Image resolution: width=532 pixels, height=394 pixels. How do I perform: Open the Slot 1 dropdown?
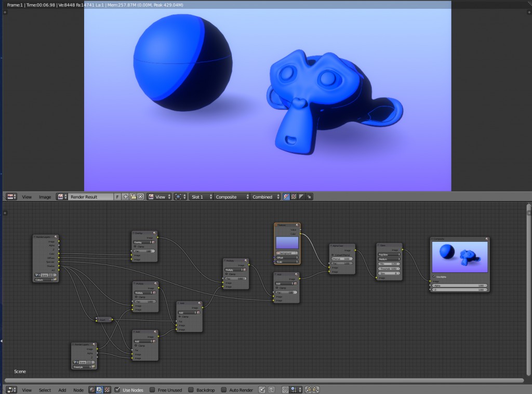(200, 196)
